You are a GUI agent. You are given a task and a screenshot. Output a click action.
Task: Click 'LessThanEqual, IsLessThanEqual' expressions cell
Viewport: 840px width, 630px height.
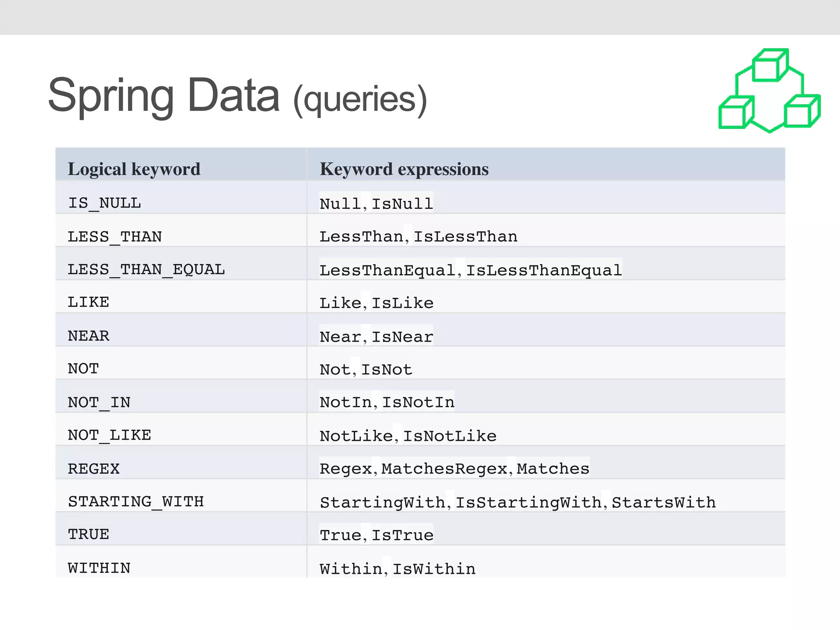coord(546,264)
